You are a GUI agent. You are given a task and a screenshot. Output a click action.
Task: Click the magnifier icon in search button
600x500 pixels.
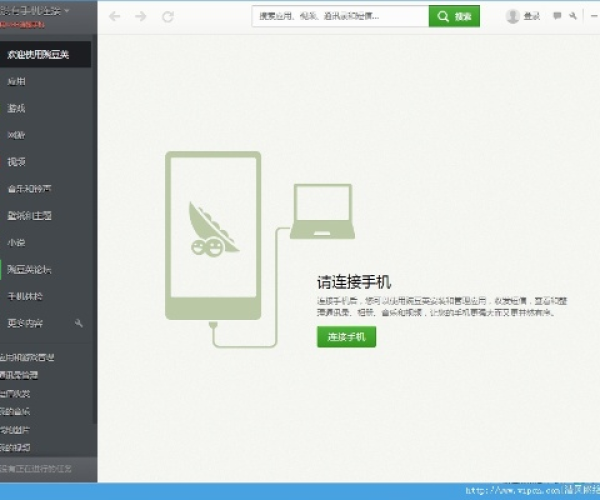coord(443,16)
